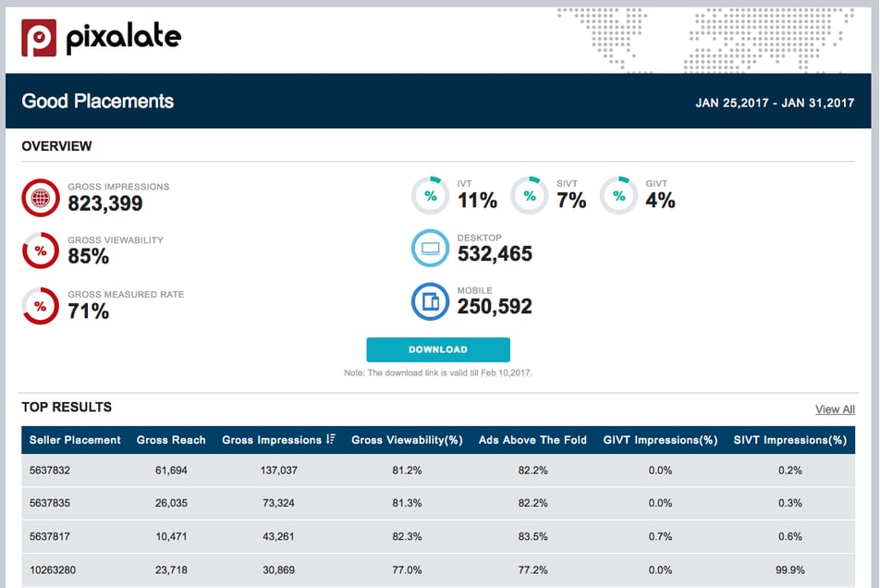The width and height of the screenshot is (880, 588).
Task: Click the IVT percentage ring icon
Action: (430, 195)
